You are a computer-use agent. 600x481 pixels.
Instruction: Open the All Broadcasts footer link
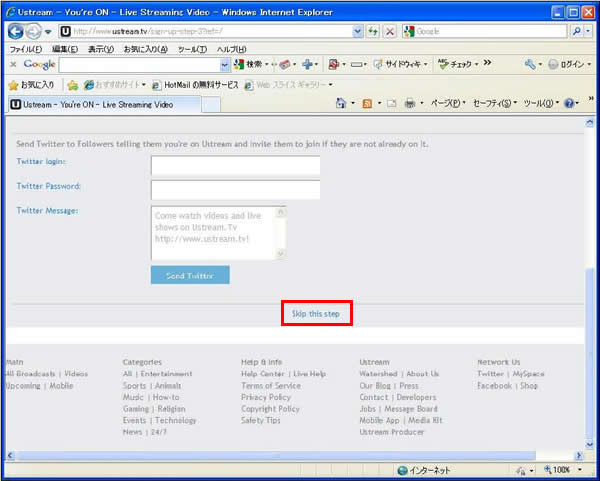[x=31, y=374]
